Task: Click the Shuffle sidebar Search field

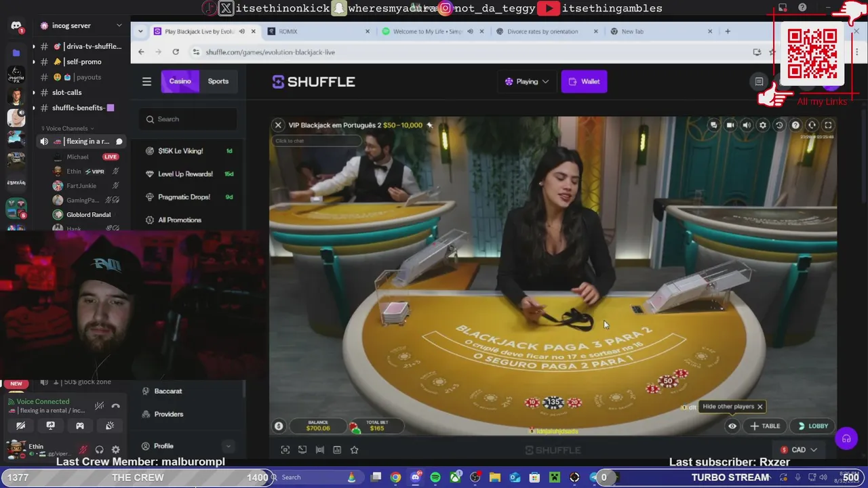Action: coord(188,119)
